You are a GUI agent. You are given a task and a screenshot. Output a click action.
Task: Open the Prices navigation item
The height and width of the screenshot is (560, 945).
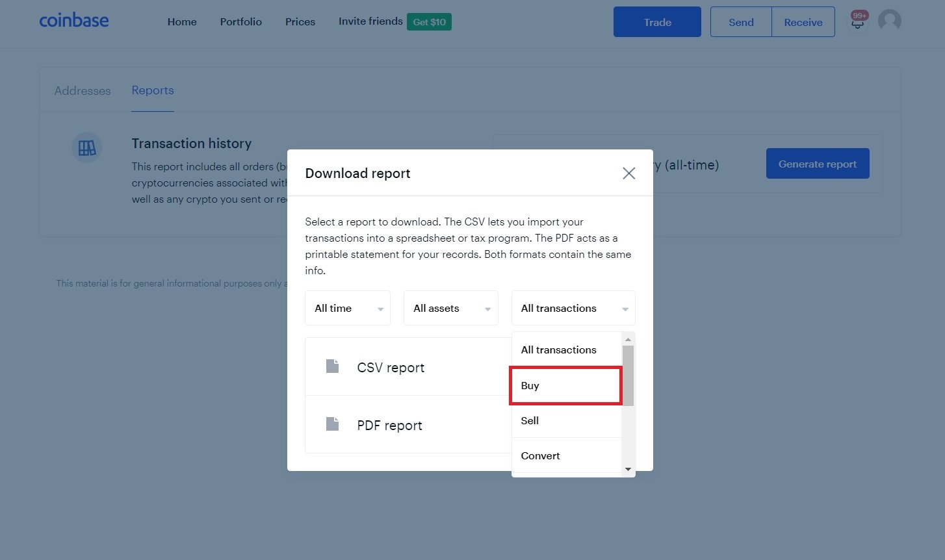(300, 21)
